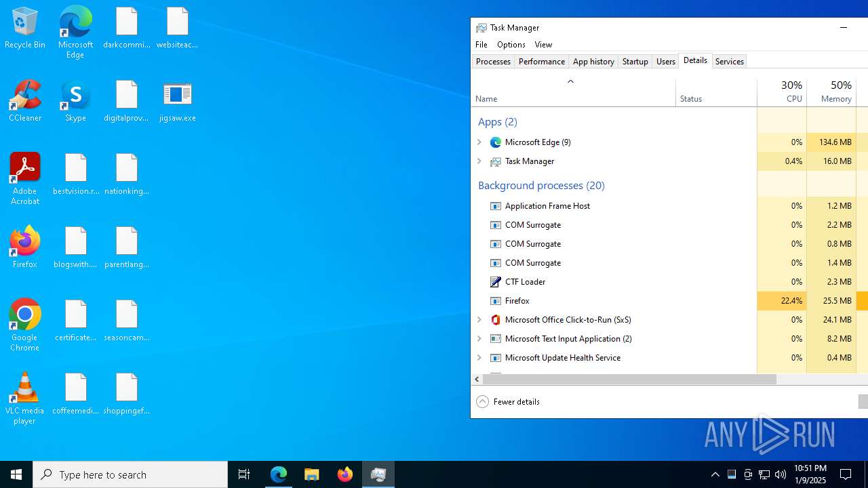Select the nationking... desktop file
The width and height of the screenshot is (868, 488).
[x=127, y=174]
